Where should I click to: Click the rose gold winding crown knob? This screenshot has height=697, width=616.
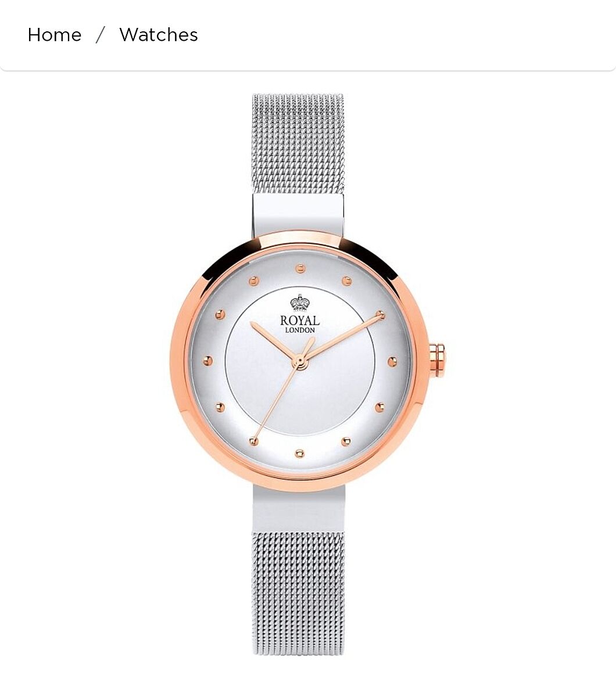click(x=438, y=360)
